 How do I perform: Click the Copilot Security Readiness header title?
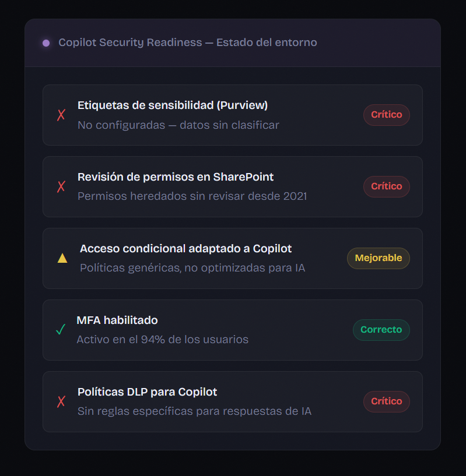click(188, 43)
